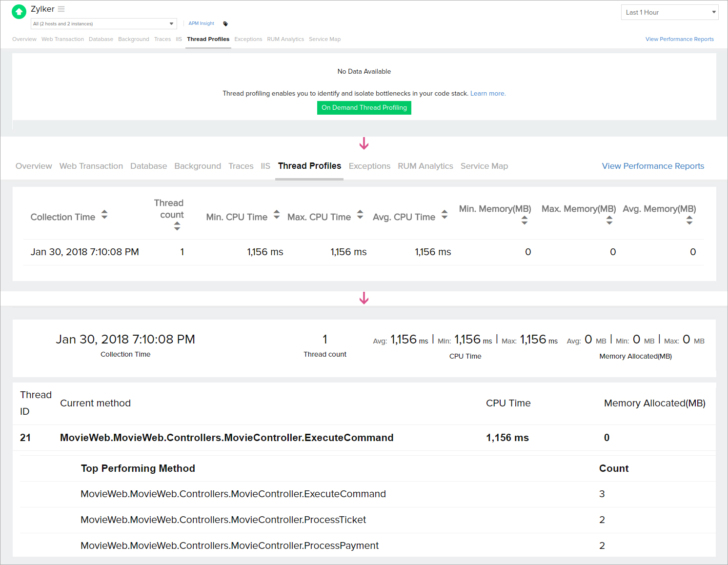Go to Traces tab in top navigation

point(162,39)
